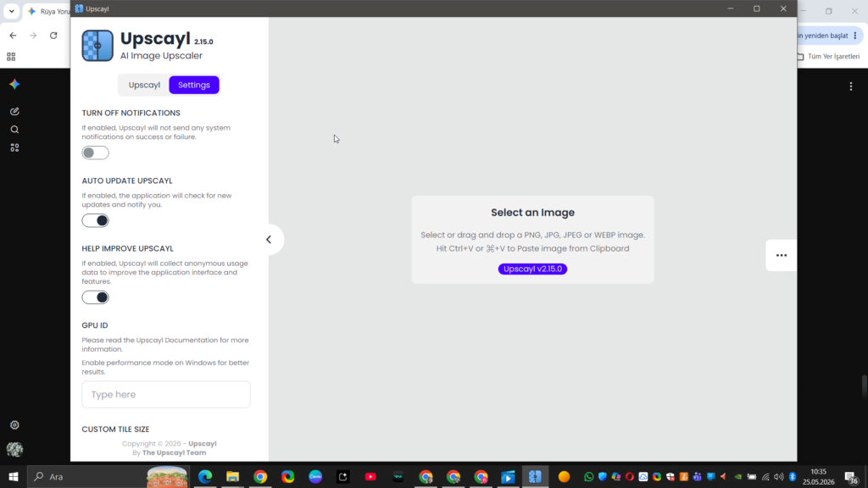Open the Windows Start menu

(14, 476)
